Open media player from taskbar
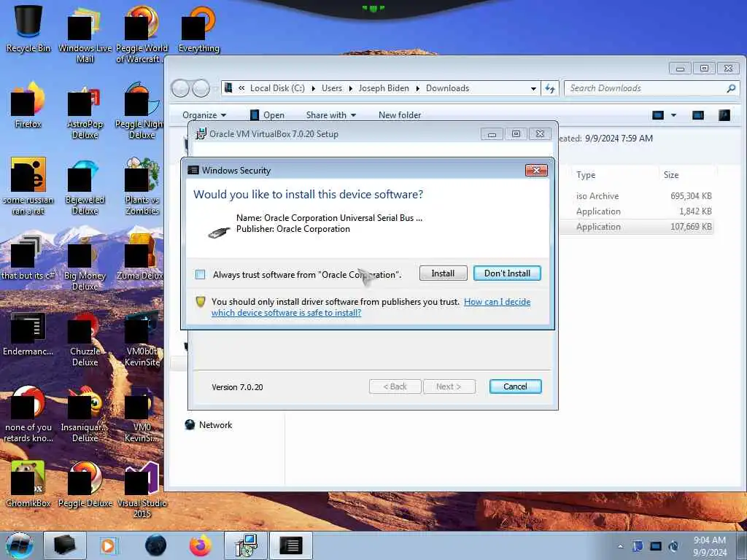Image resolution: width=747 pixels, height=560 pixels. point(108,545)
